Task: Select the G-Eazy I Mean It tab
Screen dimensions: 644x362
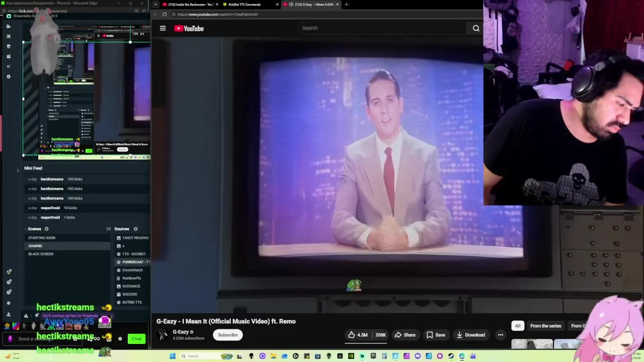Action: click(x=310, y=5)
